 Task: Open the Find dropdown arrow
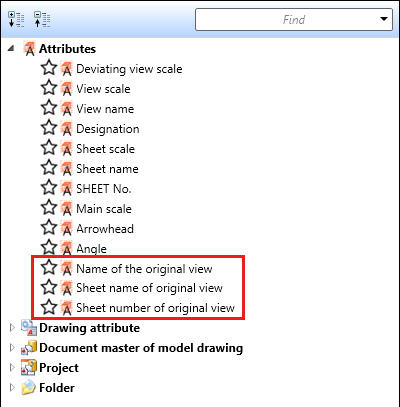pyautogui.click(x=384, y=19)
